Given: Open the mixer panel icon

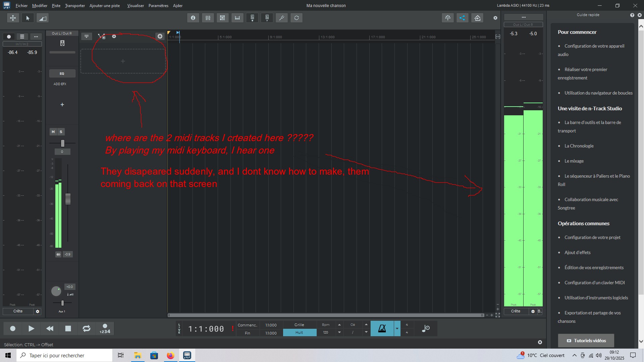Looking at the screenshot, I should [x=208, y=18].
